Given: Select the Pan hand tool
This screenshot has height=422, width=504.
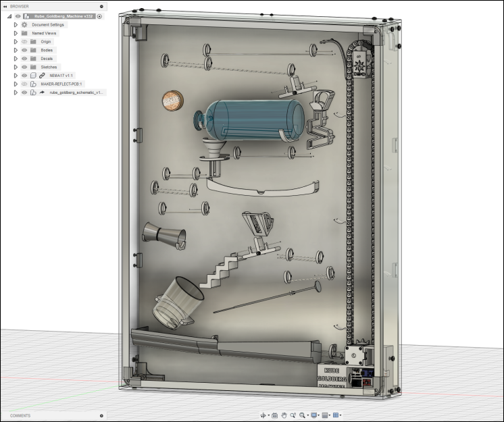Looking at the screenshot, I should [x=284, y=415].
